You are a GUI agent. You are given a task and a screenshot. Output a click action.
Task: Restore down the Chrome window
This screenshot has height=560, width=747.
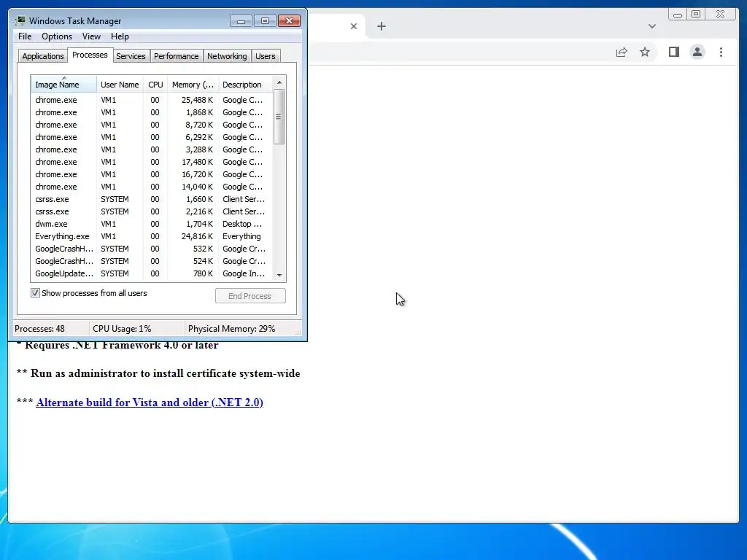click(x=696, y=15)
